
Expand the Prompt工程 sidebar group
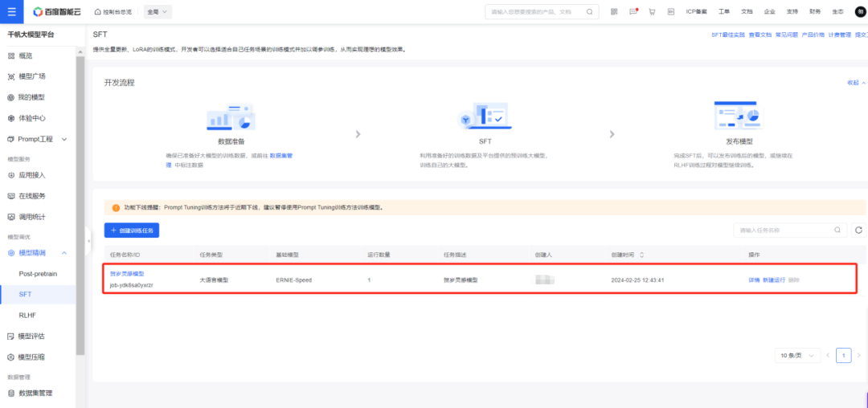click(x=64, y=139)
